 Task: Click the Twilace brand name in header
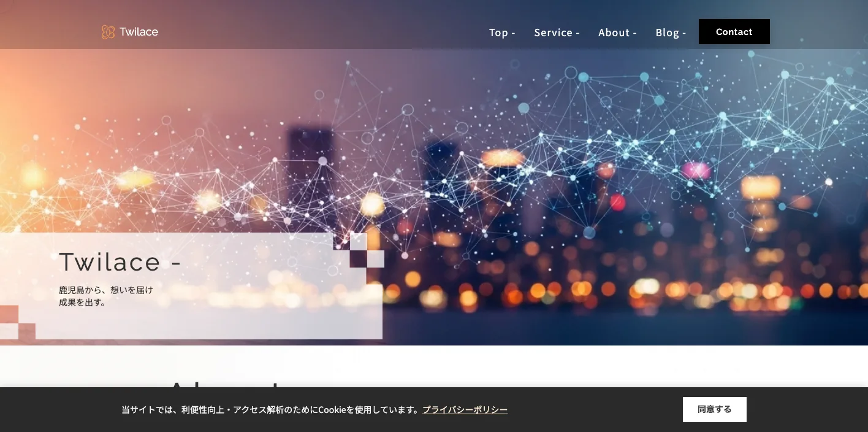[x=139, y=32]
